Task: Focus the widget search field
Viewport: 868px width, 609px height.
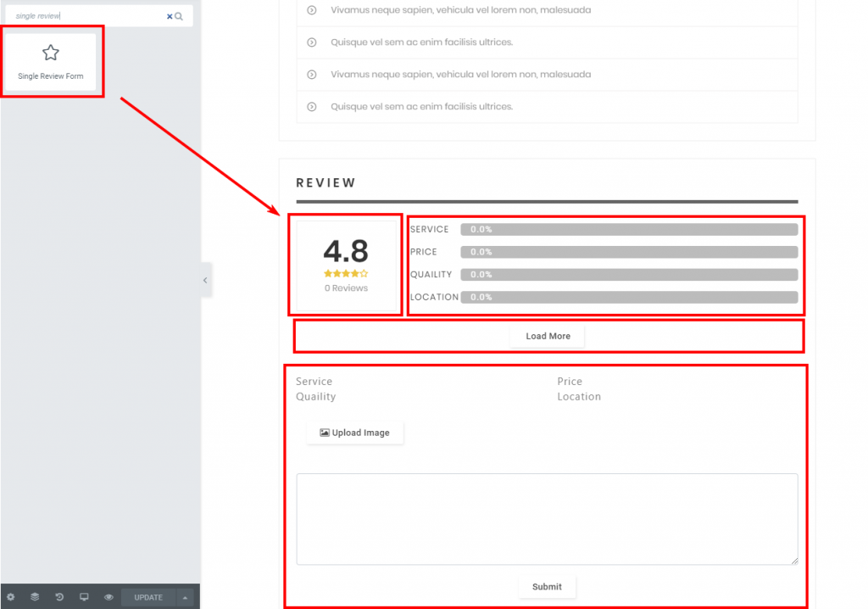Action: tap(85, 16)
